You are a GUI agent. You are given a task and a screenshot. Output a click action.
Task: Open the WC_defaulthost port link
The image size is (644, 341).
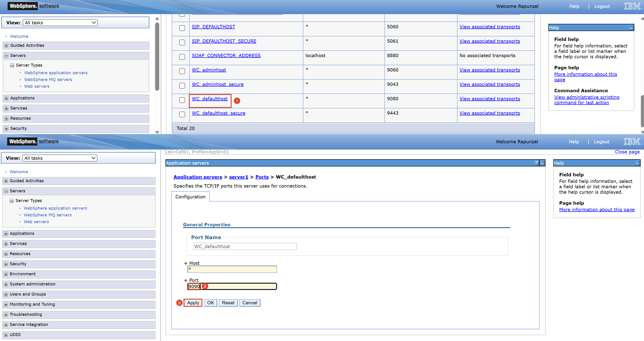[x=210, y=99]
